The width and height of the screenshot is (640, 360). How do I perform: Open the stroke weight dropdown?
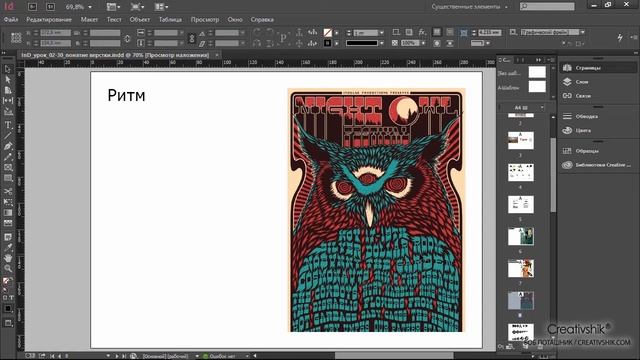pos(382,33)
